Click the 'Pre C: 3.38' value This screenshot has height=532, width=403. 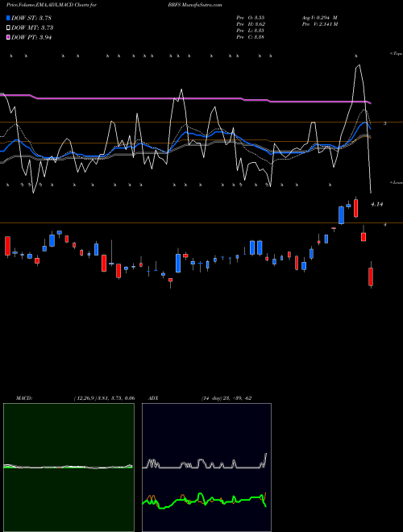pos(251,37)
